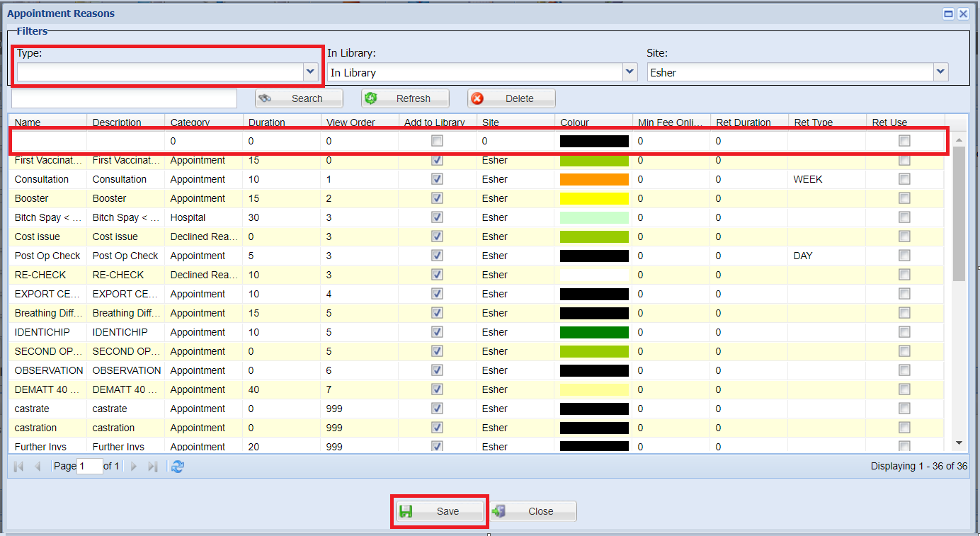Go to previous page in pager
This screenshot has width=980, height=536.
[x=38, y=467]
